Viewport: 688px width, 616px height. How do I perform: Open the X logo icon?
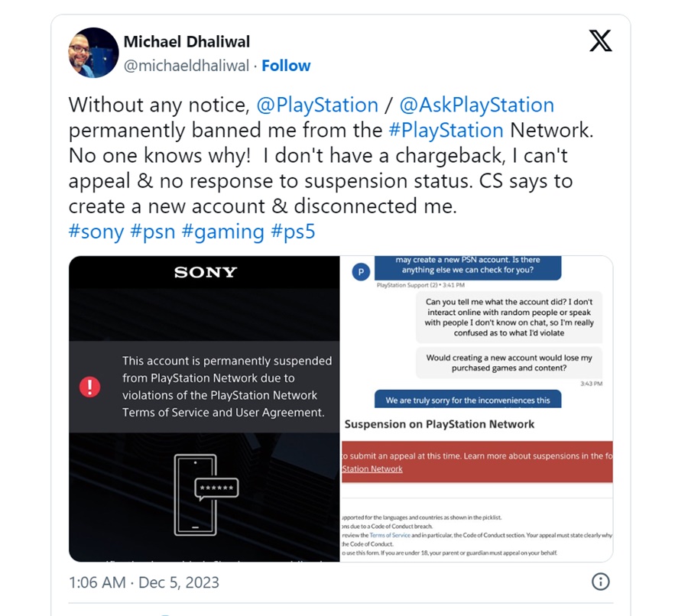click(600, 41)
